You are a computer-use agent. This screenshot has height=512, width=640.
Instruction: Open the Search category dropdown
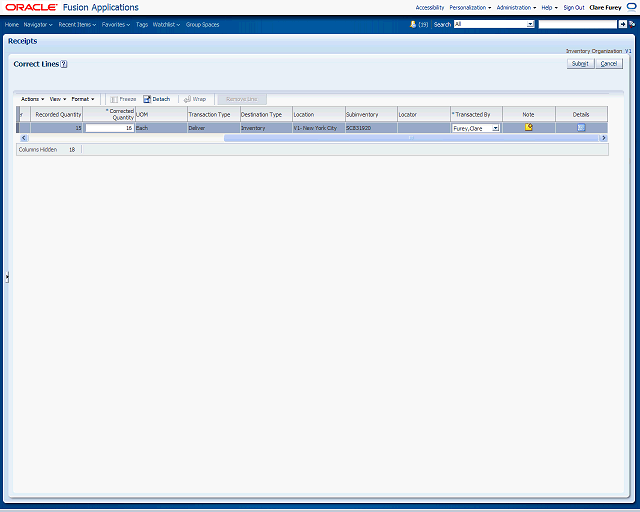(x=492, y=24)
